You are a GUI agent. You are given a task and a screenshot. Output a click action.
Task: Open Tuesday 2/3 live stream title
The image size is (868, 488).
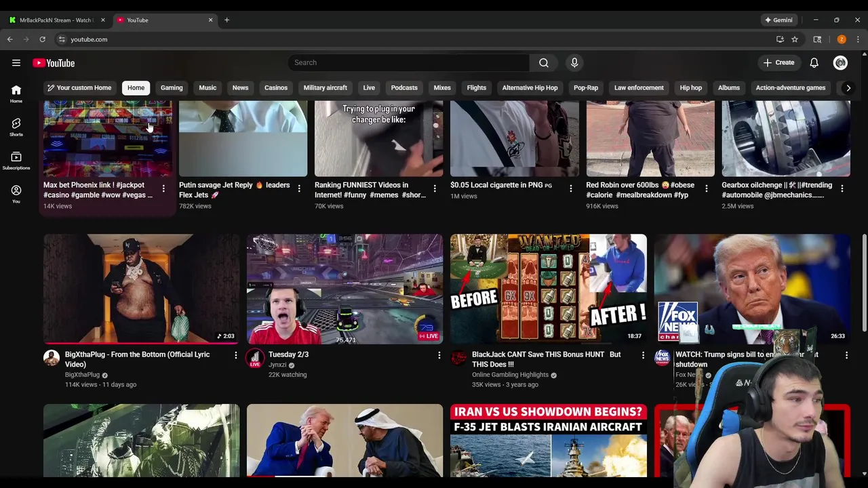(x=288, y=354)
